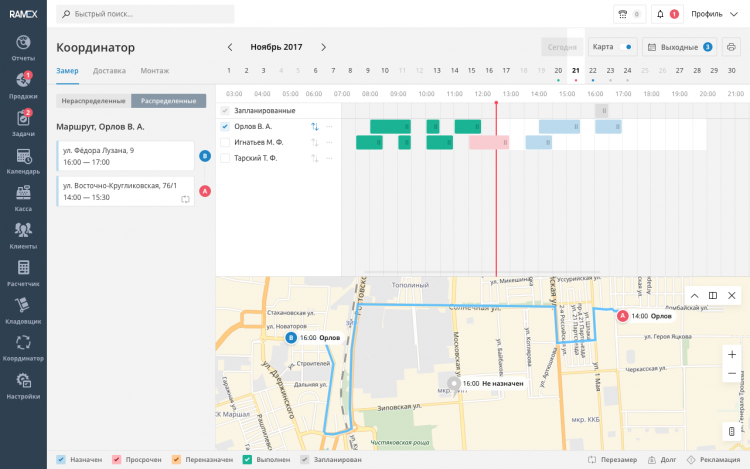This screenshot has width=750, height=469.
Task: Uncheck the Орлов В. А. checkbox
Action: point(225,126)
